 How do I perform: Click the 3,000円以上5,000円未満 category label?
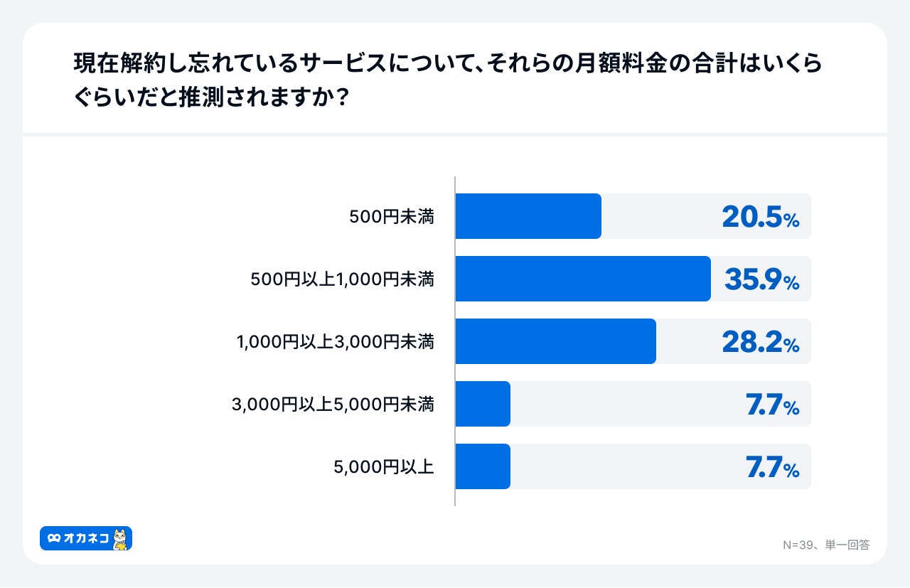(333, 405)
